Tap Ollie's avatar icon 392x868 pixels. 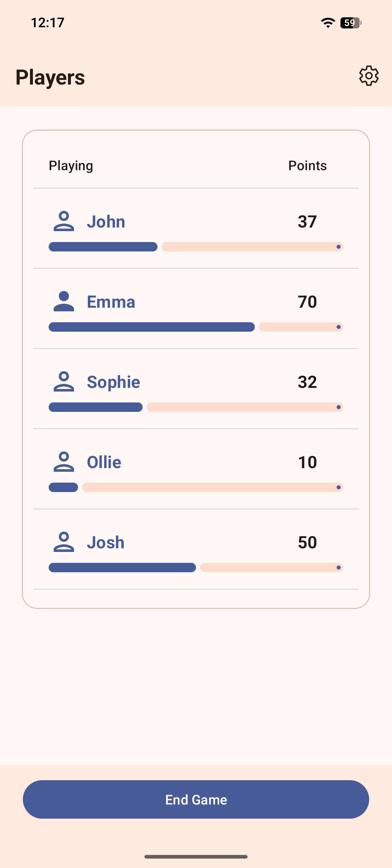(x=64, y=462)
